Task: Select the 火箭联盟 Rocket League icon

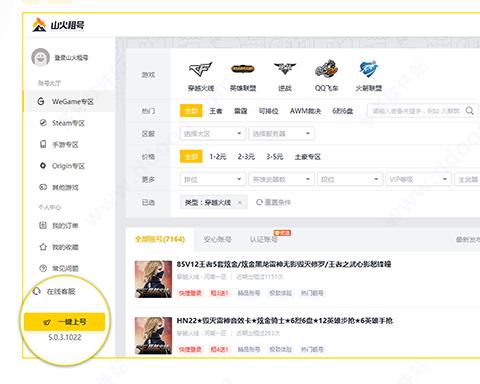Action: (369, 76)
